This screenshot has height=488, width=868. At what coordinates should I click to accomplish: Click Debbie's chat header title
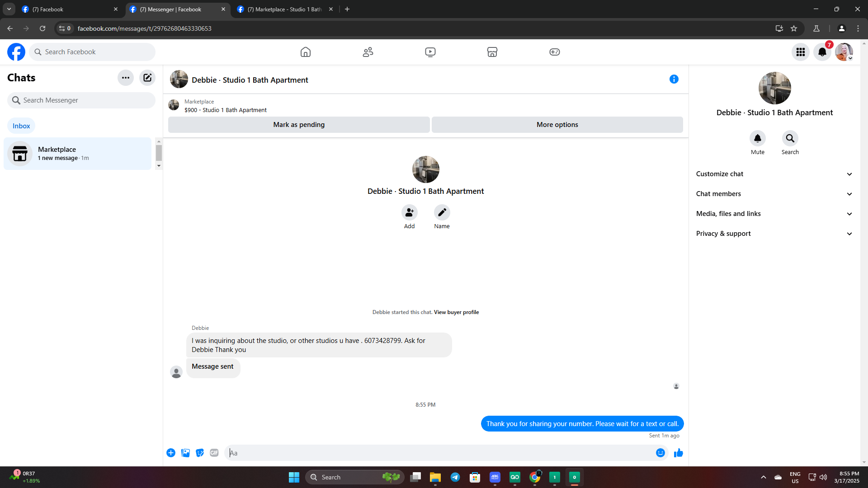click(250, 80)
